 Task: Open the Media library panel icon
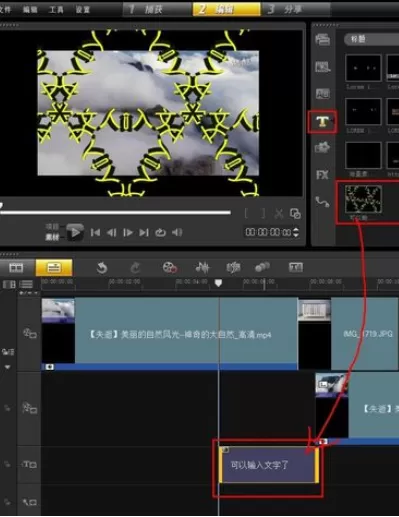(x=322, y=40)
